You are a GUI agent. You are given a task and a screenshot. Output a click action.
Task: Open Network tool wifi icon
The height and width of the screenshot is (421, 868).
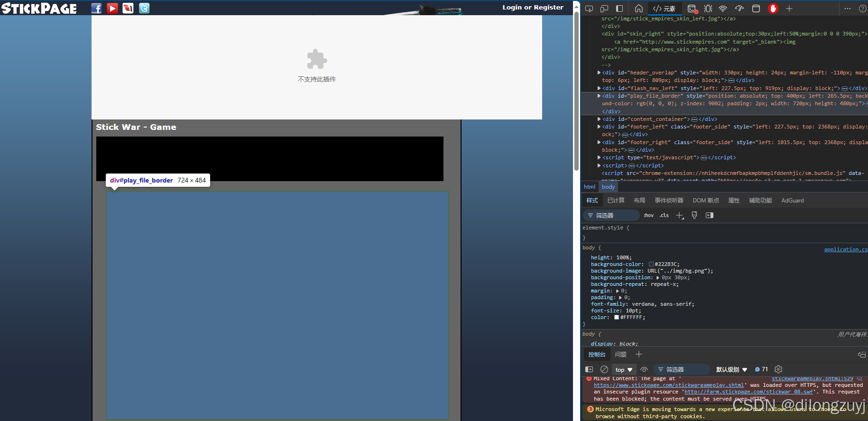[x=723, y=9]
